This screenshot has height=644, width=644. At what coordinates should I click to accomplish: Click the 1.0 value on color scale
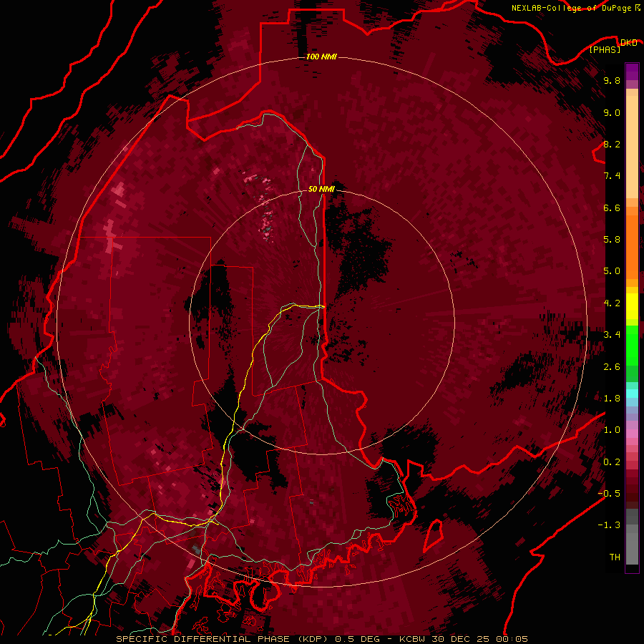click(612, 430)
